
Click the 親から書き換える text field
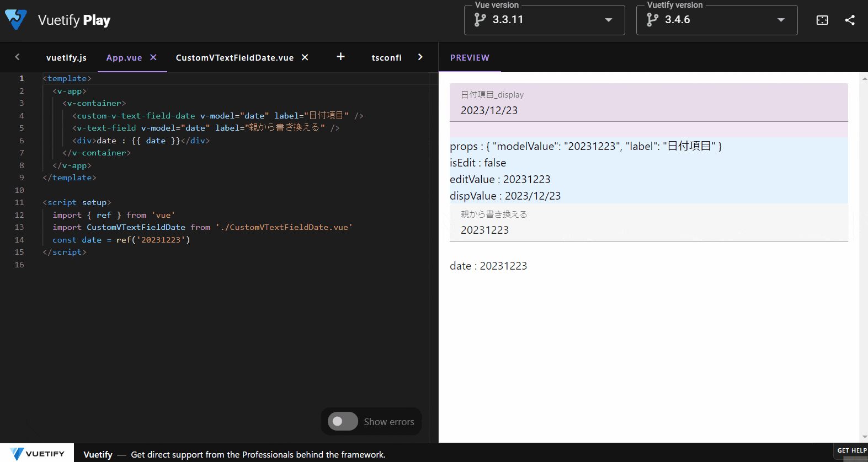(649, 223)
